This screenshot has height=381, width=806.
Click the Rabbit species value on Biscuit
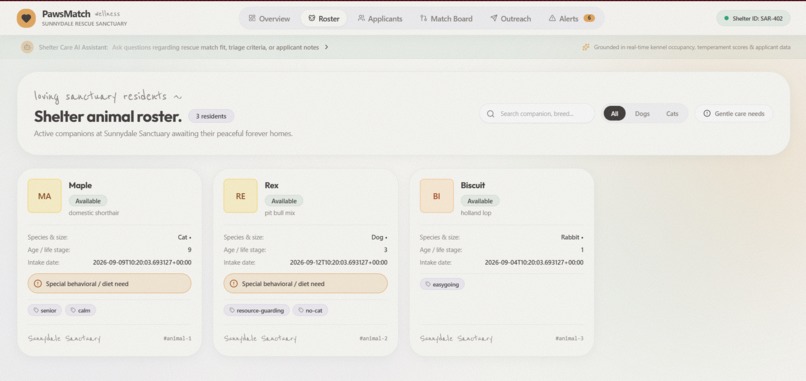(x=572, y=238)
